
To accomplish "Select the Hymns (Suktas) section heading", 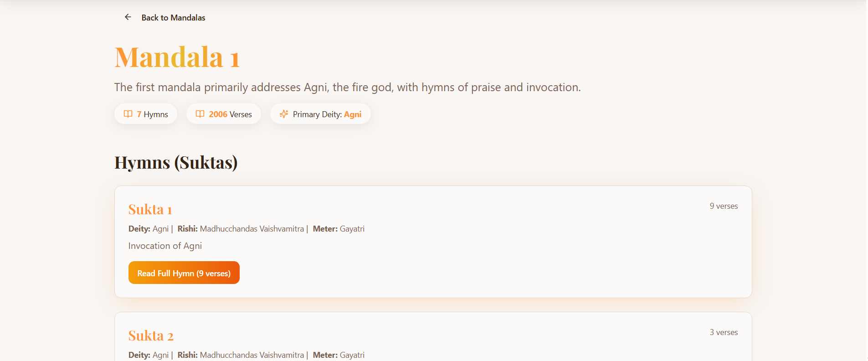I will [176, 162].
